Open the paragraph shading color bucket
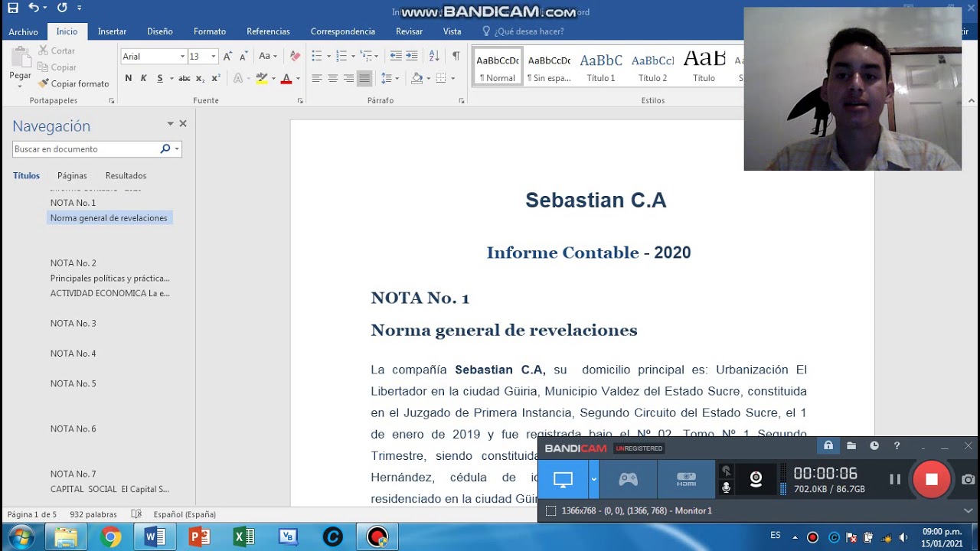The image size is (980, 551). [x=416, y=78]
